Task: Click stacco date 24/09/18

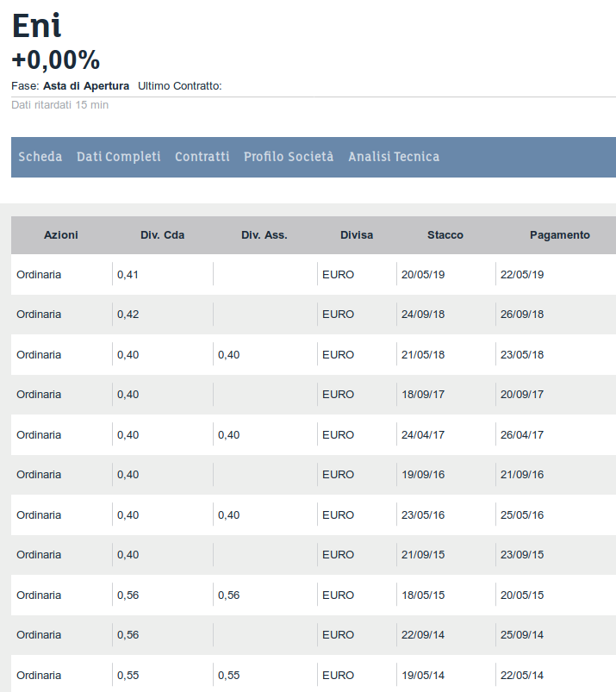Action: [423, 315]
